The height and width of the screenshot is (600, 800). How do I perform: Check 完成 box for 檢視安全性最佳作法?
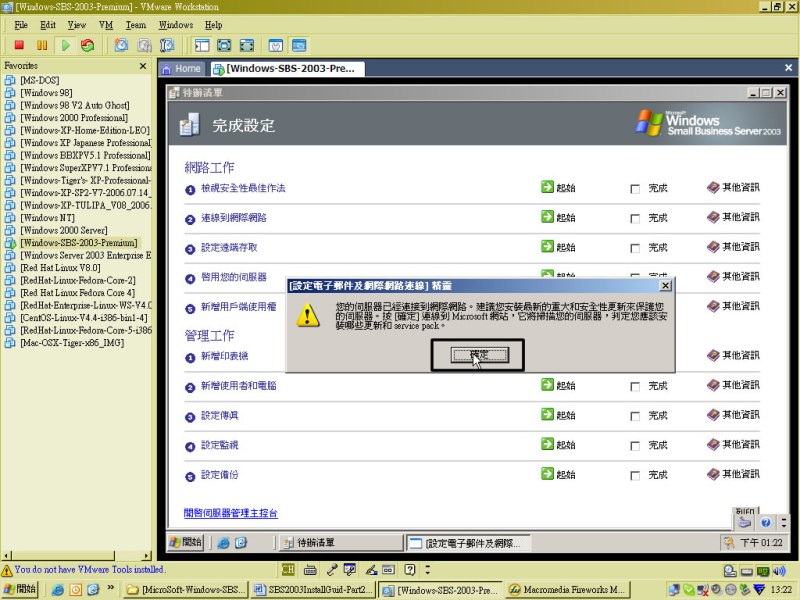[635, 189]
